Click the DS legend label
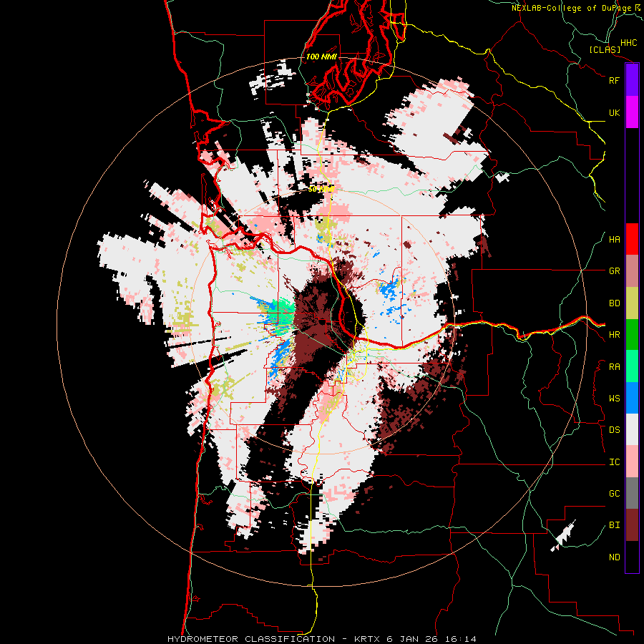Image resolution: width=644 pixels, height=644 pixels. [615, 430]
